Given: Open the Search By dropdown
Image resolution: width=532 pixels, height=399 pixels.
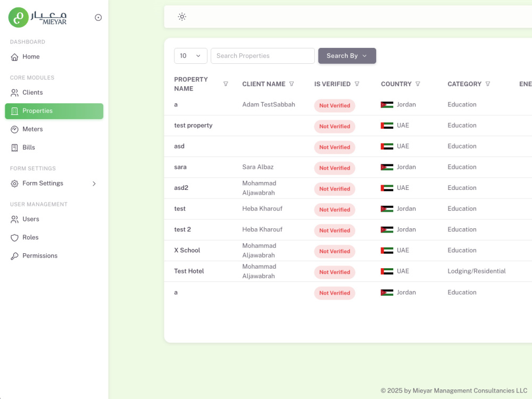Looking at the screenshot, I should [x=347, y=56].
